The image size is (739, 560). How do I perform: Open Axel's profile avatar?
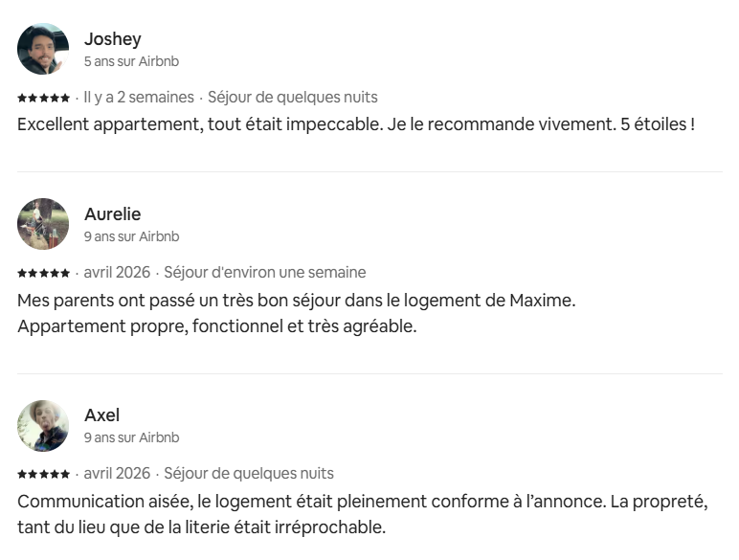tap(43, 426)
